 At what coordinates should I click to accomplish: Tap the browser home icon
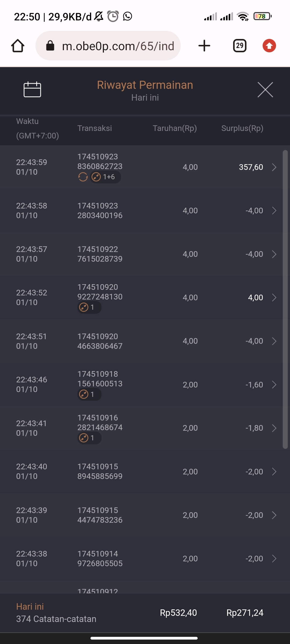click(18, 46)
